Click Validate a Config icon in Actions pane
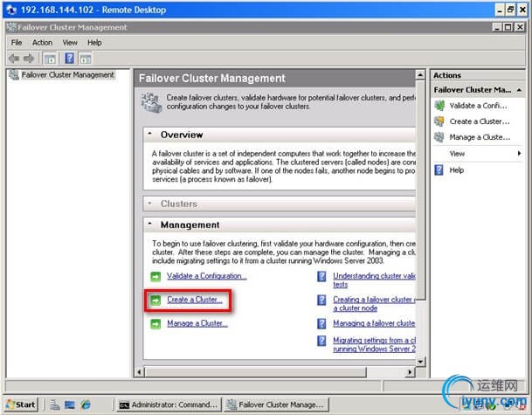 click(439, 106)
